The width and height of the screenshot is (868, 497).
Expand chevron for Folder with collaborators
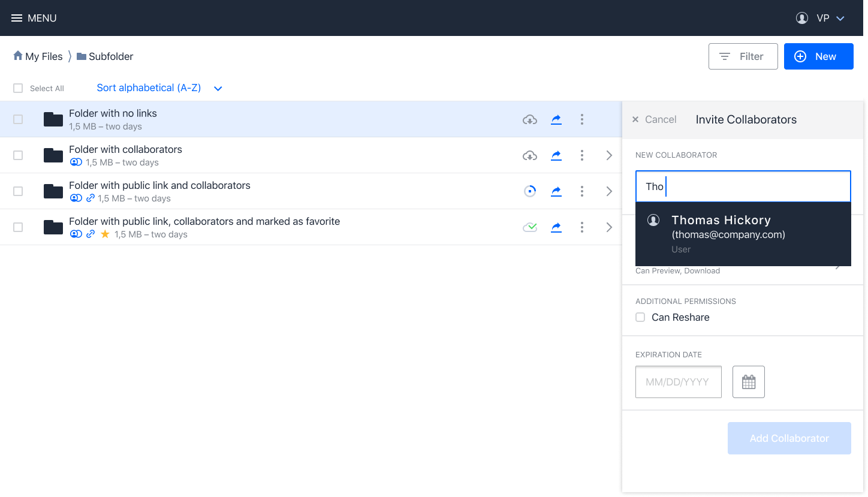pos(609,155)
